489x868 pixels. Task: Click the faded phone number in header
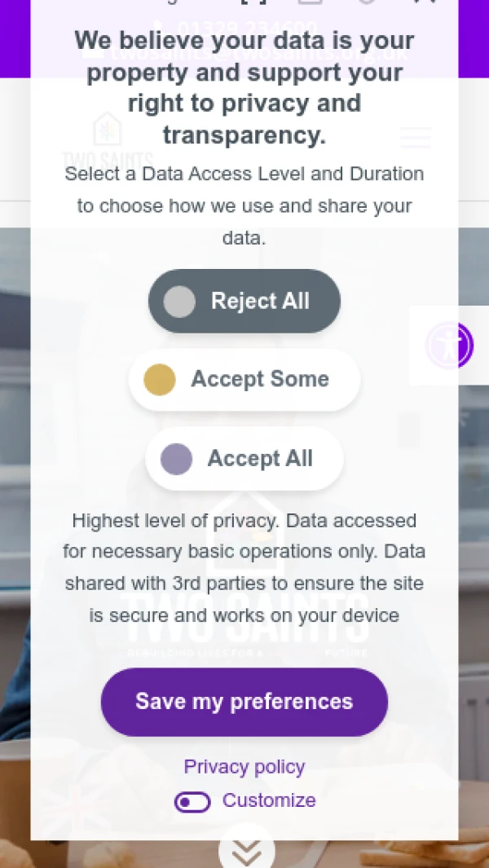244,29
